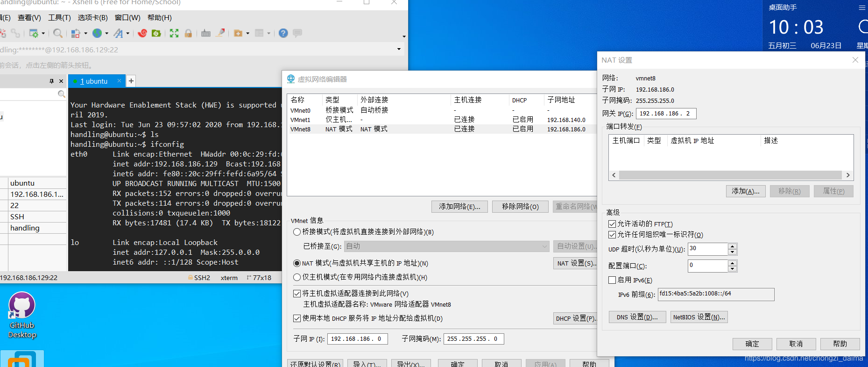
Task: Open the desktop assistant hamburger menu
Action: tap(862, 7)
